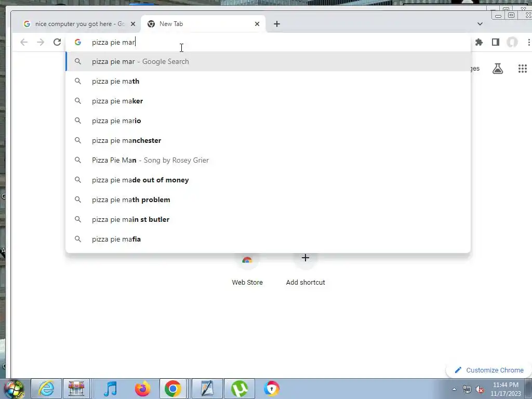Select the 'pizza pie maker' suggestion
Screen dimensions: 532x399
tap(268, 101)
